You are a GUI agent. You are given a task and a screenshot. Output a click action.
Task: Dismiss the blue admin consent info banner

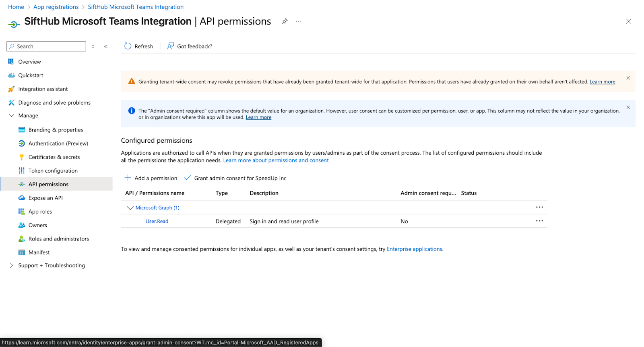pos(628,107)
